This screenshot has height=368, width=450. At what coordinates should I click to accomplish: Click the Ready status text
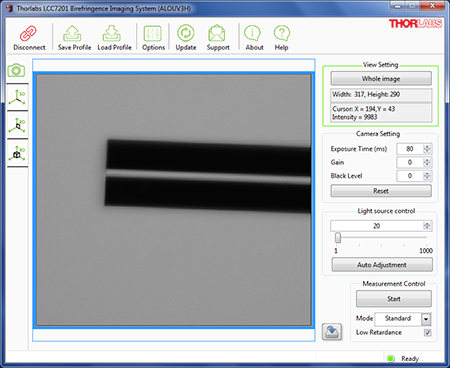tap(410, 359)
